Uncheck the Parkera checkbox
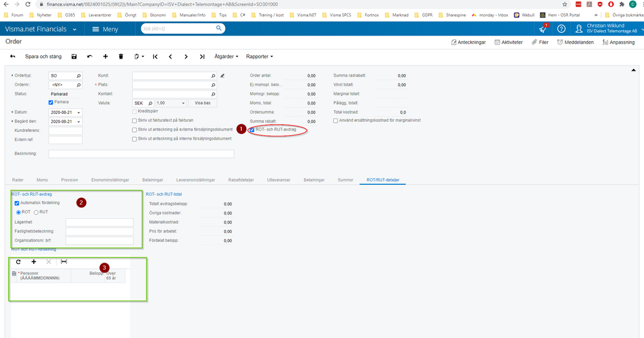This screenshot has width=644, height=338. point(51,102)
